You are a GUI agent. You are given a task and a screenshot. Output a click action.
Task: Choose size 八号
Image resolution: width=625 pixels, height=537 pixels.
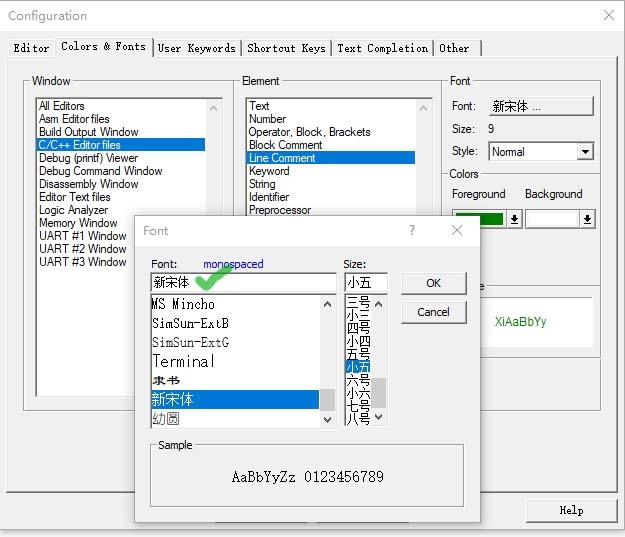[x=358, y=419]
